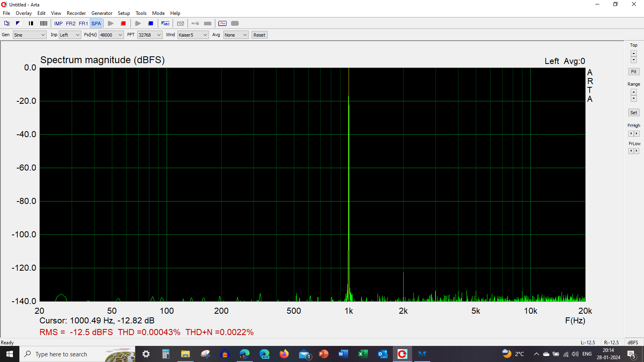Open the Windows Start menu
Image resolution: width=644 pixels, height=362 pixels.
pos(10,354)
